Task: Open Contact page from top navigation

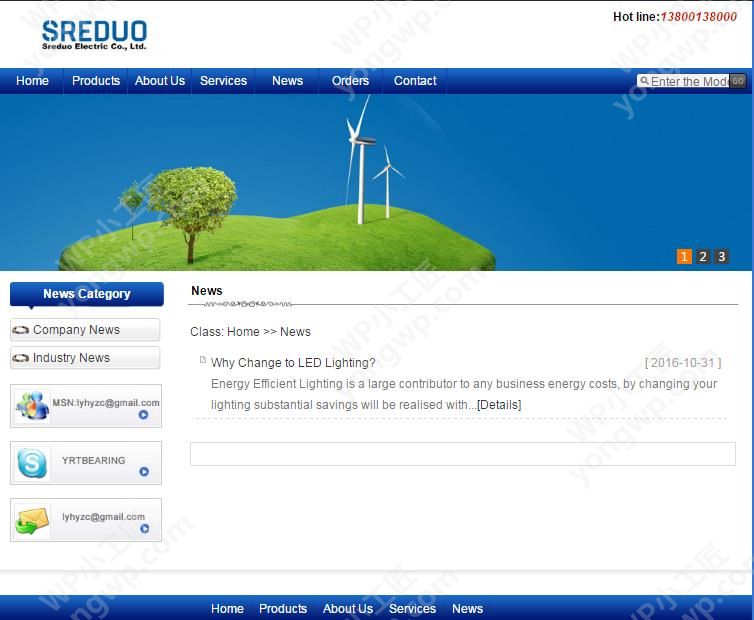Action: tap(415, 81)
